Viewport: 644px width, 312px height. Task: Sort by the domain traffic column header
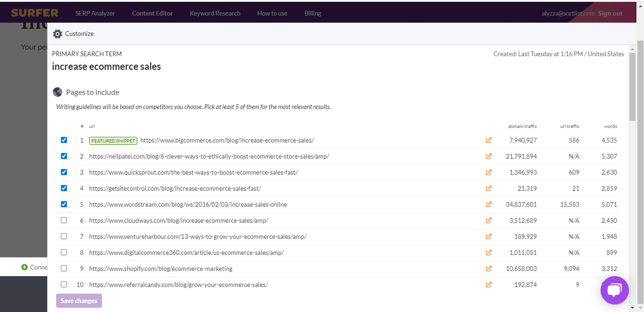coord(522,126)
